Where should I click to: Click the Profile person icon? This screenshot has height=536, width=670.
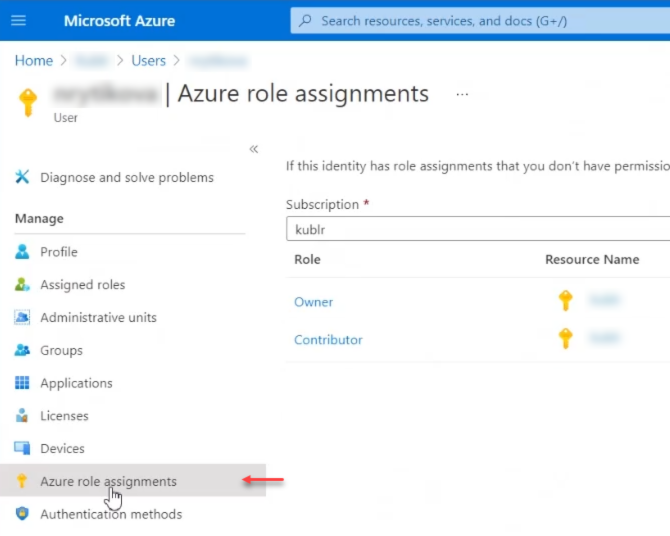(22, 252)
